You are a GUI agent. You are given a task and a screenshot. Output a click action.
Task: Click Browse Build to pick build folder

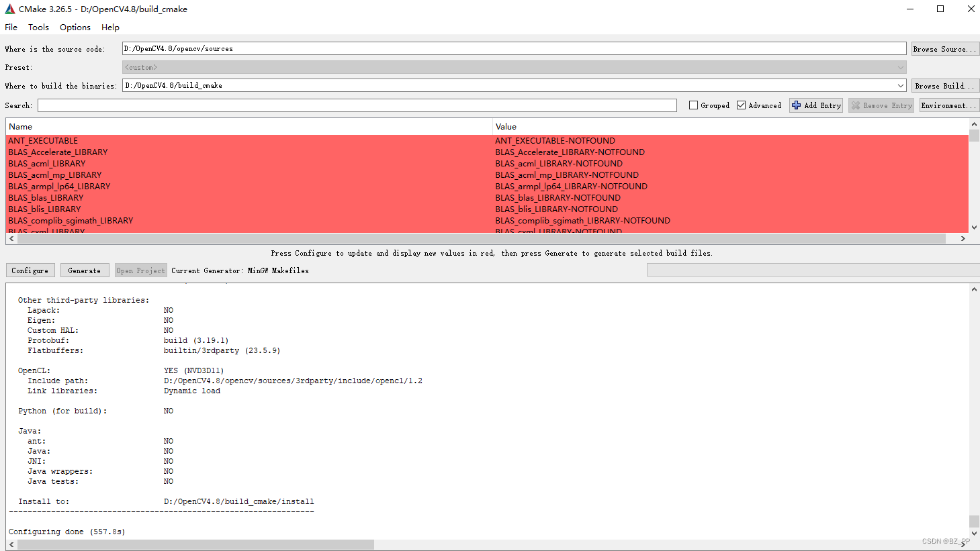click(x=944, y=85)
